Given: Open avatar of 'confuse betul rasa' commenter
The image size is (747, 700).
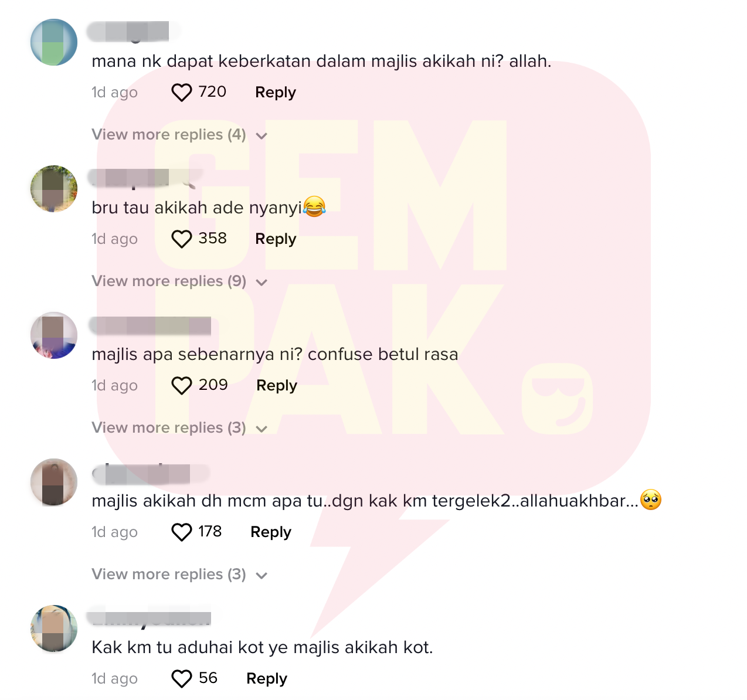Looking at the screenshot, I should point(54,335).
